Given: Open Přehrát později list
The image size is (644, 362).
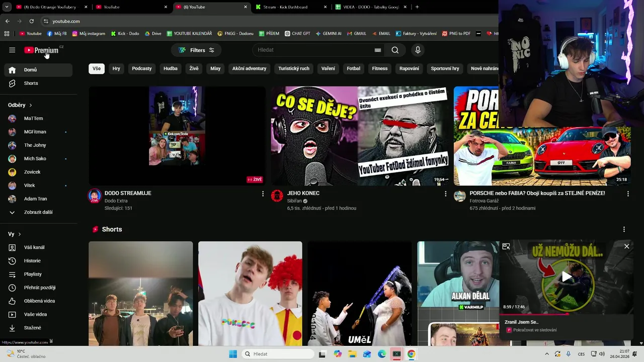Looking at the screenshot, I should tap(38, 288).
